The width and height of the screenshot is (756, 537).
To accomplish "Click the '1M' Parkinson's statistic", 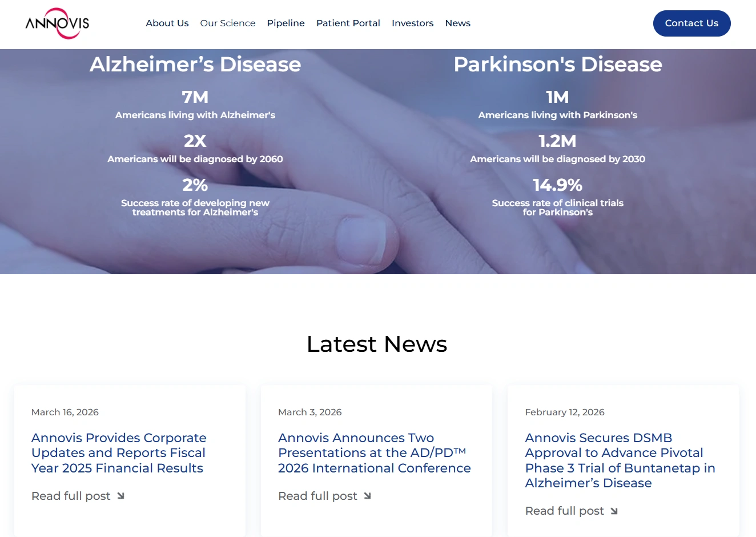I will (558, 97).
